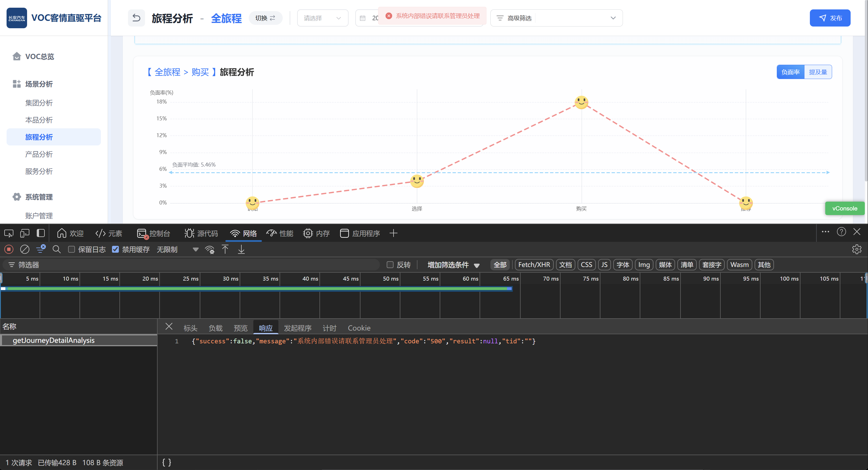Open the 请选择 dropdown in header
This screenshot has height=470, width=868.
(x=322, y=18)
